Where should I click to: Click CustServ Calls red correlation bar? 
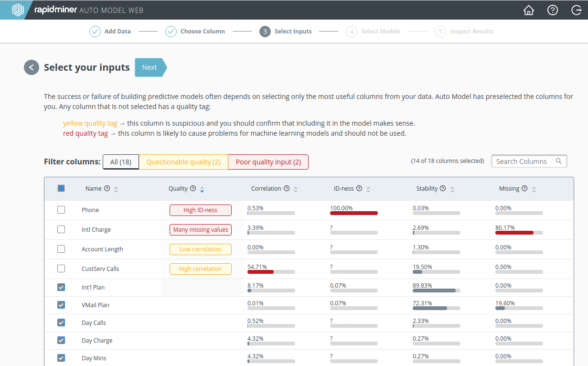pos(260,272)
